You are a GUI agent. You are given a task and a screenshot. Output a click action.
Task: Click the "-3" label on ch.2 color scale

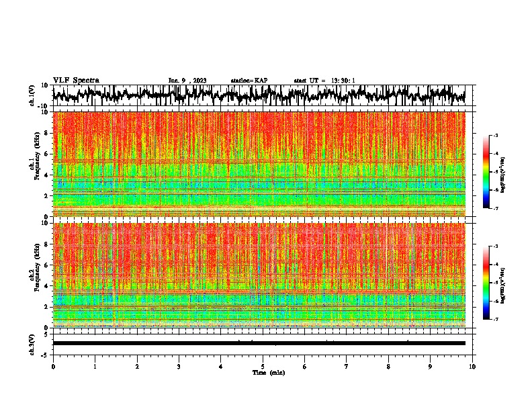(495, 246)
